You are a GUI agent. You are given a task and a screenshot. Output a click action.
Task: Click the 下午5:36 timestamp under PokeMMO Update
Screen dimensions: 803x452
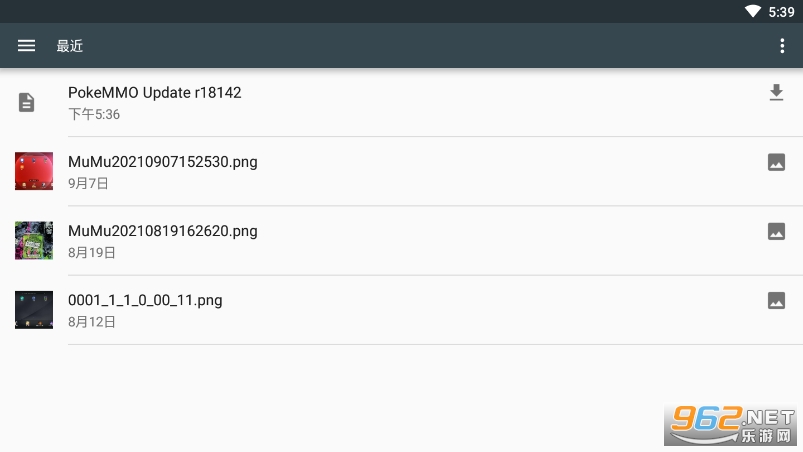[94, 114]
